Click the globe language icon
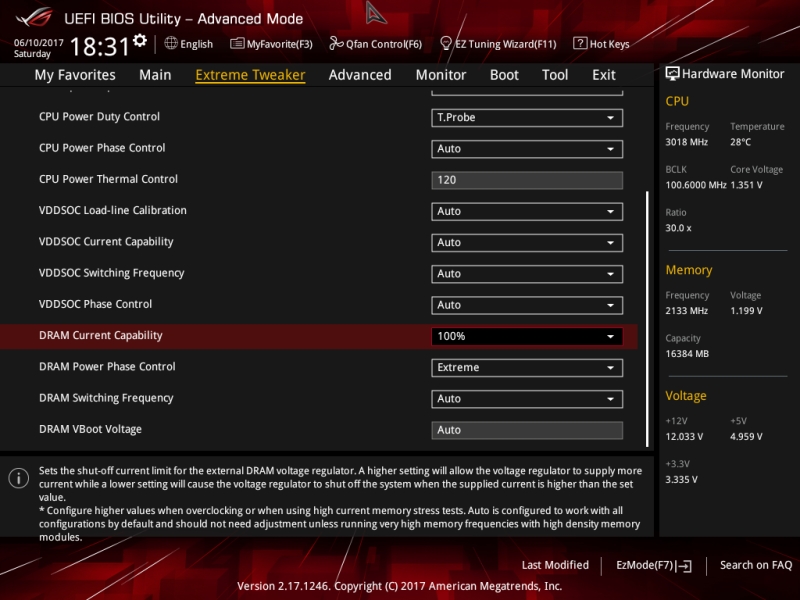Screen dimensions: 800x600 (171, 43)
